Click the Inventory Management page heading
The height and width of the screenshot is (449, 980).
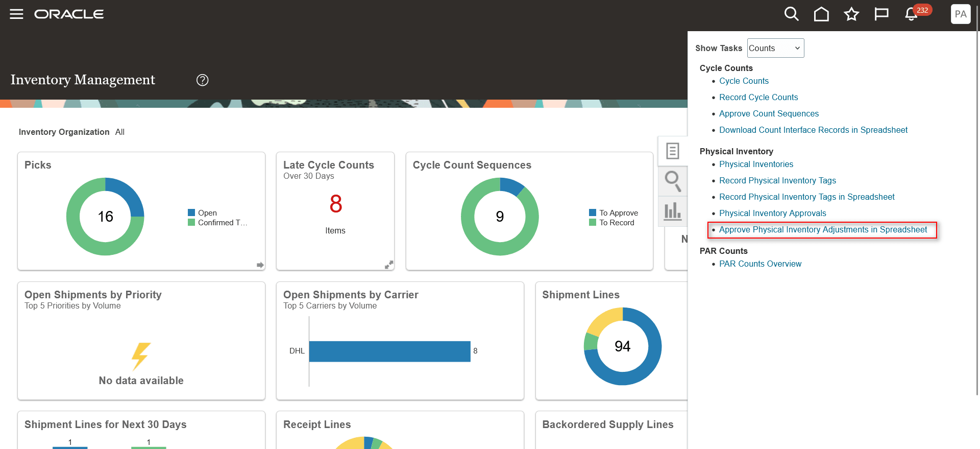point(83,80)
